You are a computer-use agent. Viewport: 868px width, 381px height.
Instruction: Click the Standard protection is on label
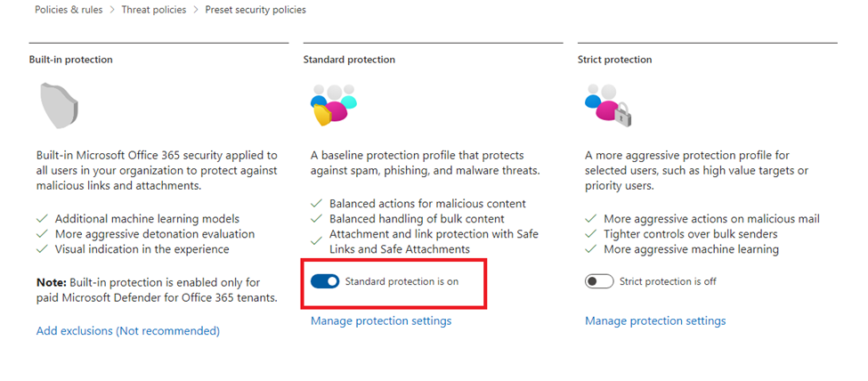pyautogui.click(x=402, y=281)
